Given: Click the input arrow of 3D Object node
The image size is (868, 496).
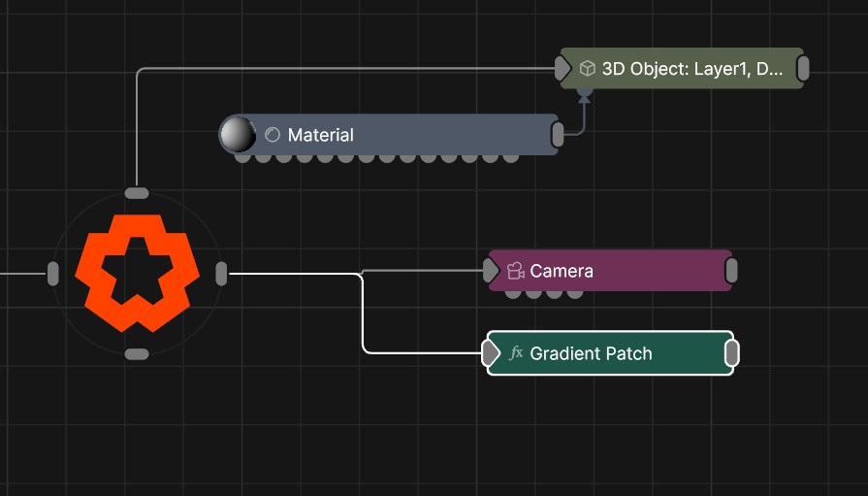Looking at the screenshot, I should coord(563,68).
